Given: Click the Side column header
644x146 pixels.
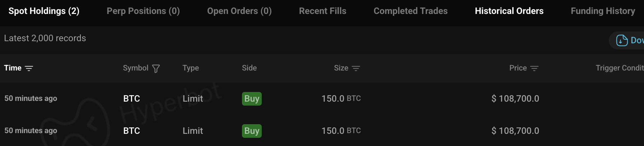Looking at the screenshot, I should pyautogui.click(x=249, y=68).
